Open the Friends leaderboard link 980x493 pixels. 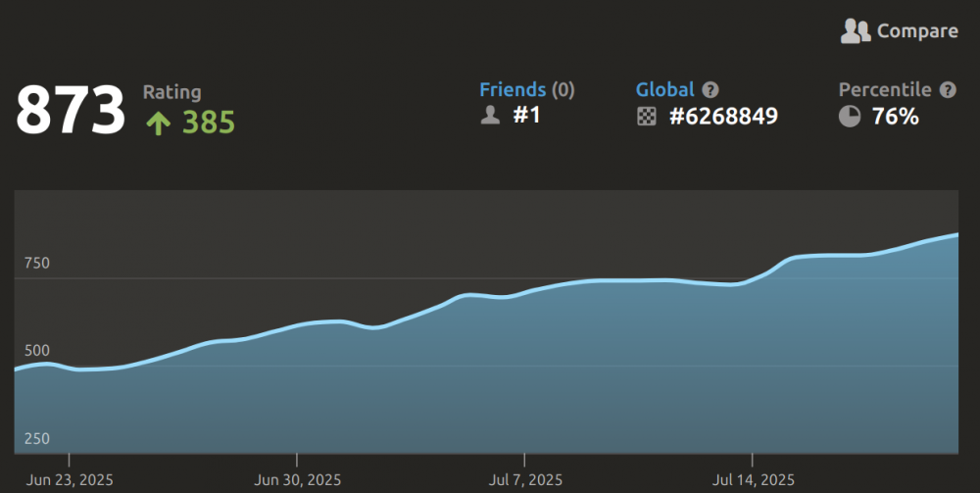coord(513,90)
